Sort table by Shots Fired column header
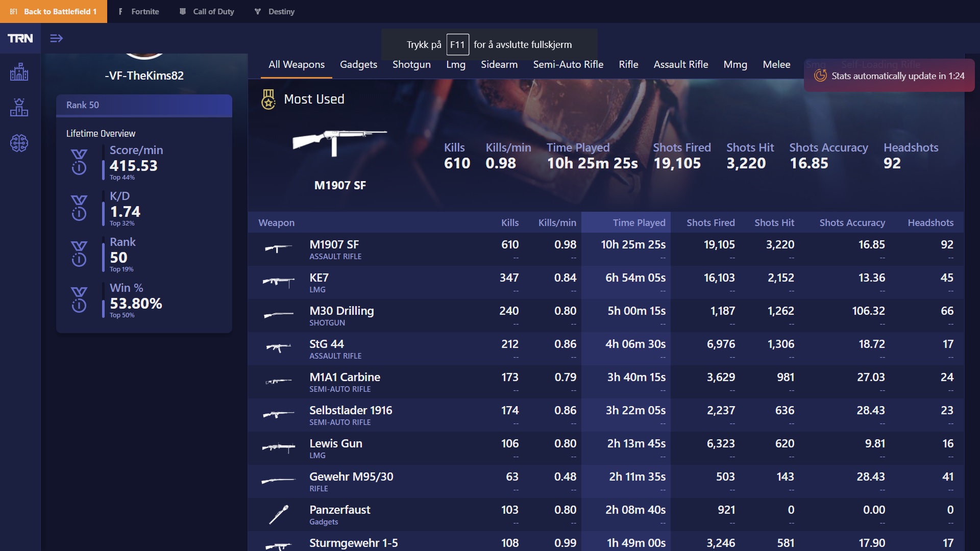Viewport: 980px width, 551px height. [x=710, y=222]
